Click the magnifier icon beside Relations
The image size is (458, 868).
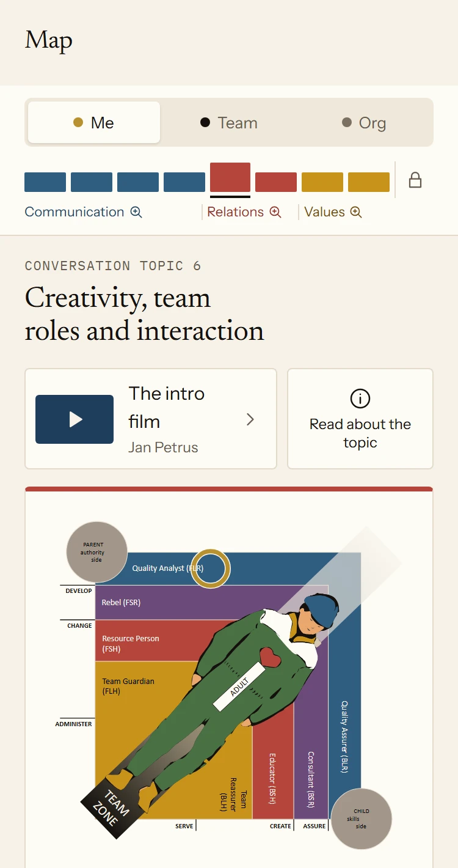coord(275,212)
